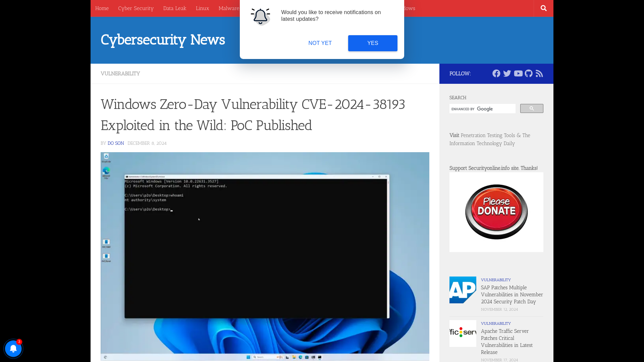This screenshot has width=644, height=362.
Task: Click the Twitter follow icon
Action: click(x=507, y=73)
